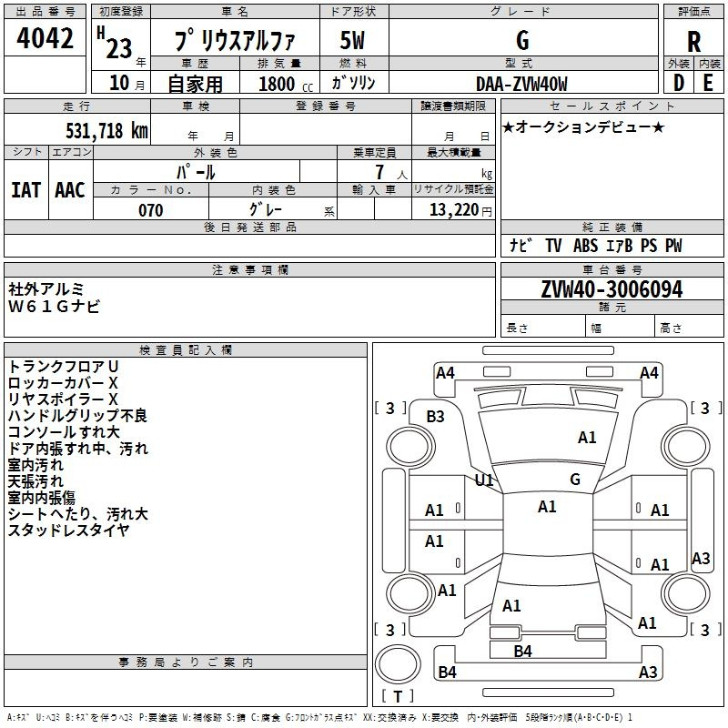Viewport: 728px width, 728px height.
Task: Click the 検査員記入欄 section header
Action: (x=186, y=350)
